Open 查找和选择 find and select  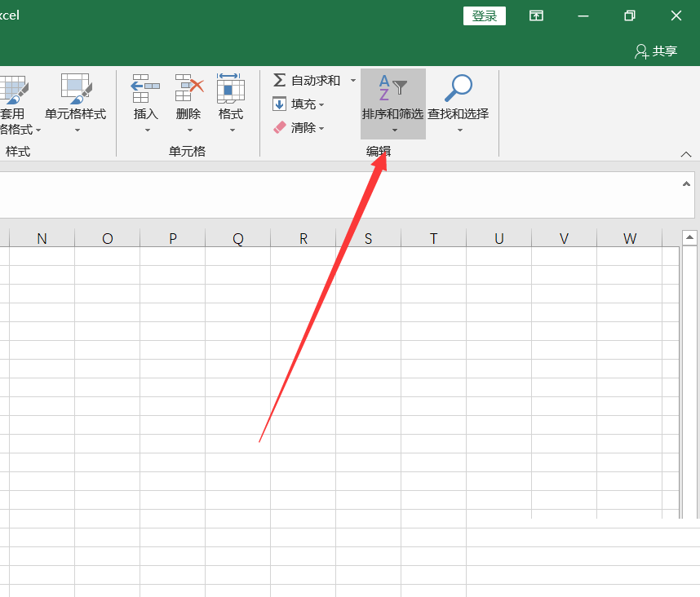click(x=458, y=104)
